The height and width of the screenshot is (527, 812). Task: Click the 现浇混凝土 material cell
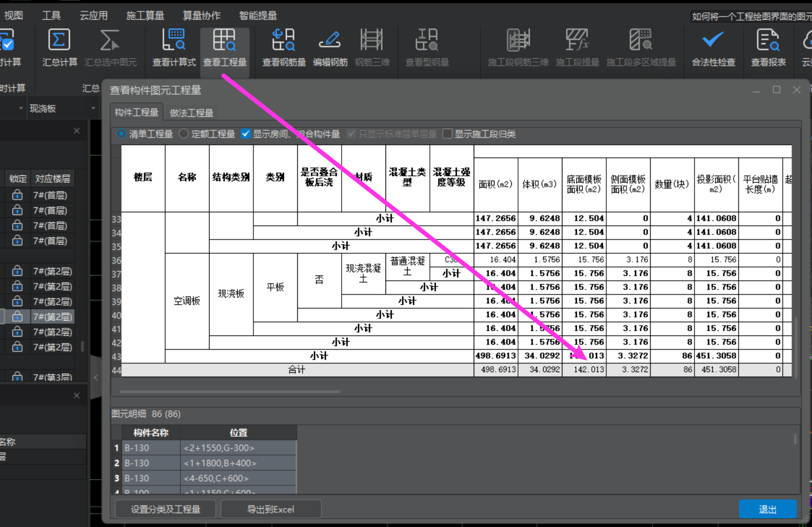[x=363, y=273]
